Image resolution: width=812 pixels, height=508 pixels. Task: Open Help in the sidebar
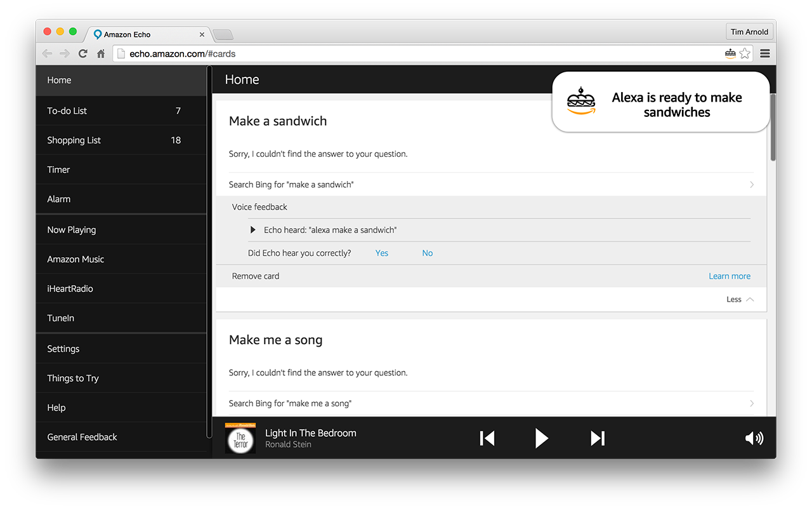click(121, 408)
